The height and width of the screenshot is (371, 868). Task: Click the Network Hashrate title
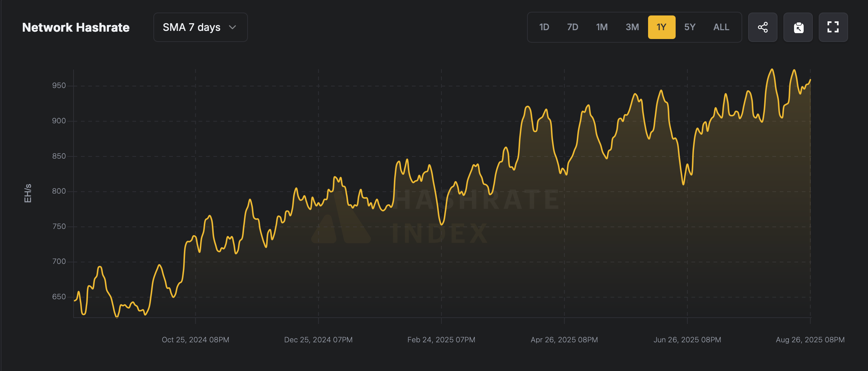tap(76, 27)
